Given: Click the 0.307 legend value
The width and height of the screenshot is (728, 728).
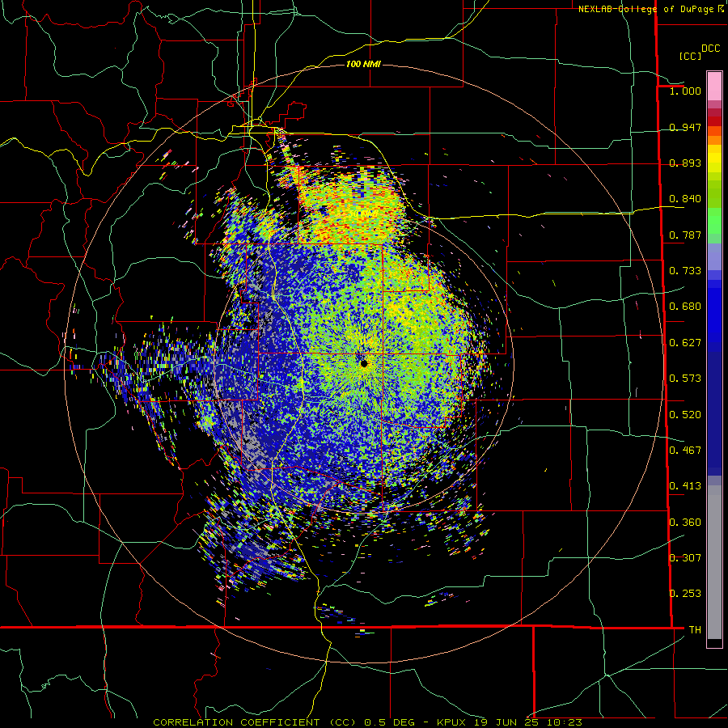Looking at the screenshot, I should (685, 558).
